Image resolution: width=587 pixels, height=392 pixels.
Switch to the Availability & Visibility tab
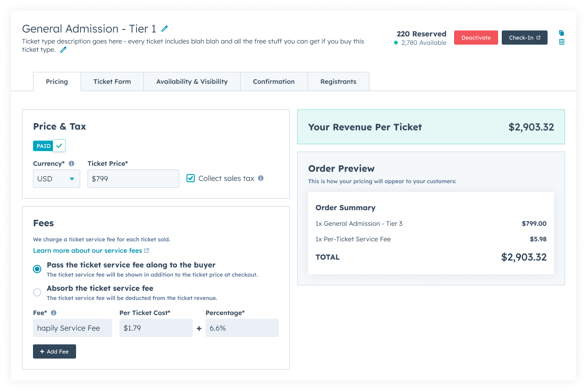pos(192,82)
